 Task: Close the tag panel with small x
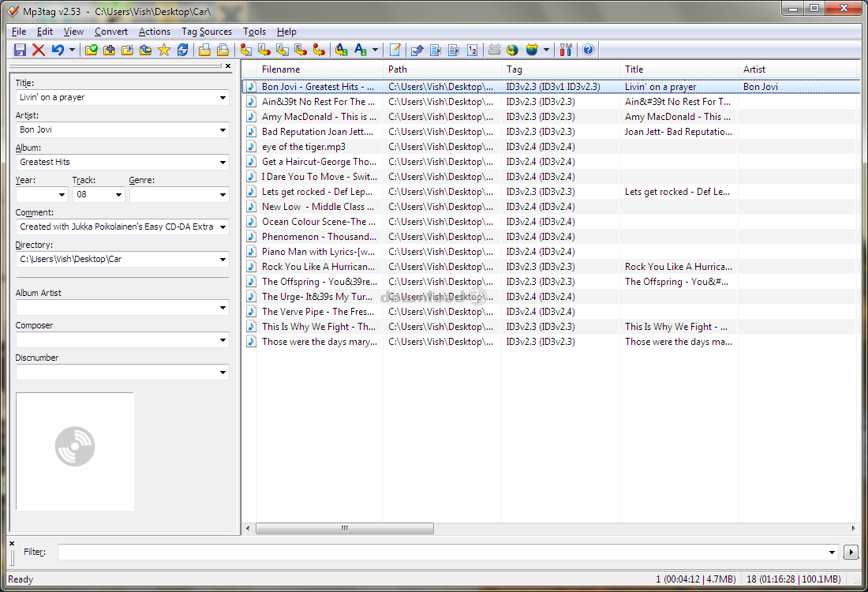[x=228, y=66]
